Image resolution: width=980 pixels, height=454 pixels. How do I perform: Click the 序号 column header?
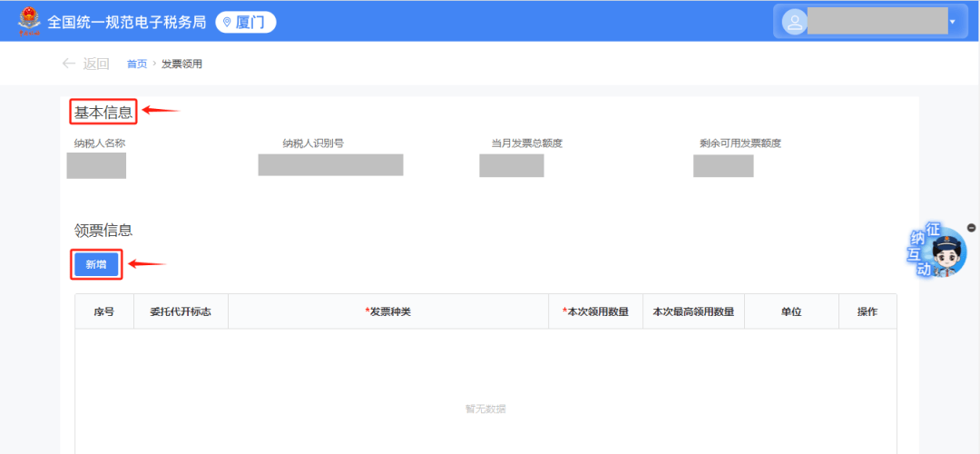(x=104, y=311)
